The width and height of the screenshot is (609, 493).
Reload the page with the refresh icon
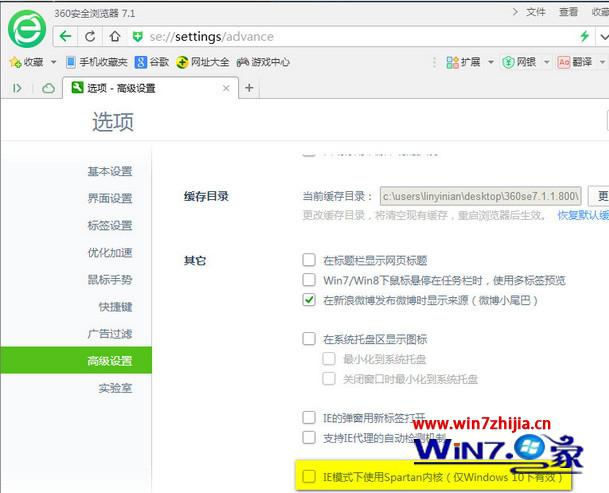[90, 37]
